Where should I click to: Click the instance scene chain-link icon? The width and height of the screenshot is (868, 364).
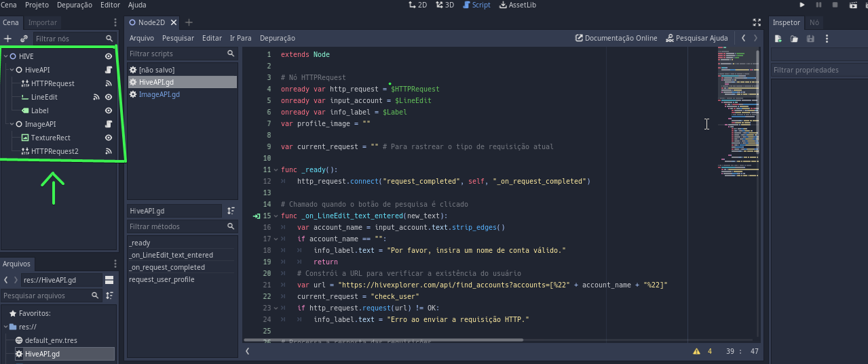click(x=24, y=39)
